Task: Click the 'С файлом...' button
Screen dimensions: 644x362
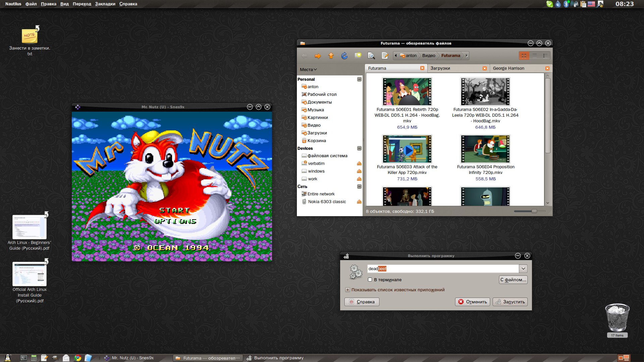Action: [513, 280]
